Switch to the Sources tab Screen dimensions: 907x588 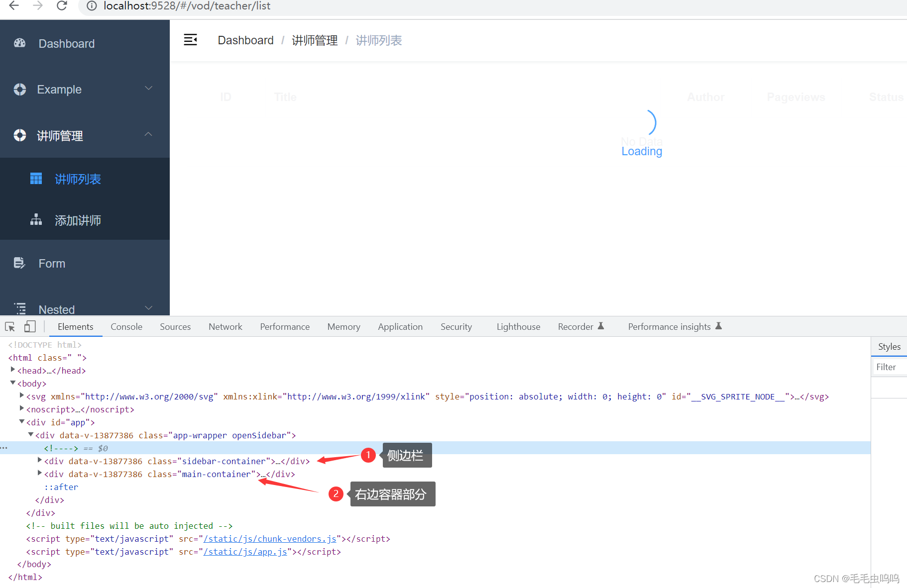click(x=175, y=327)
